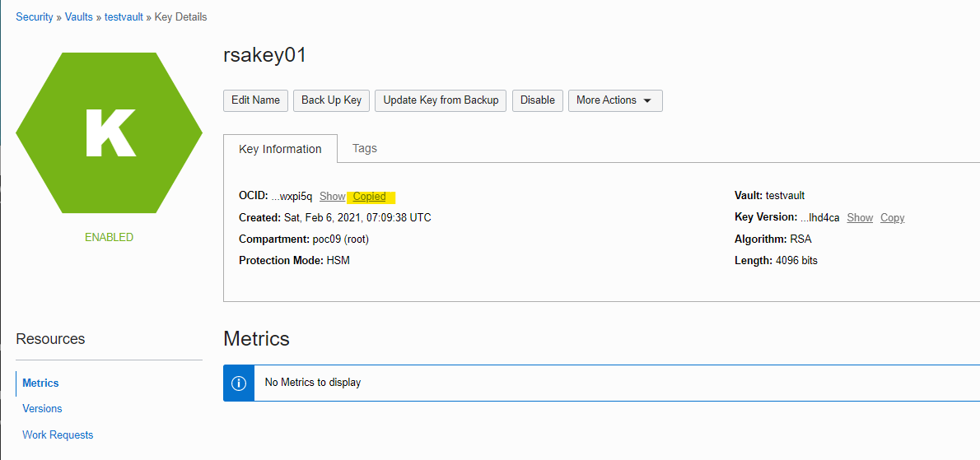Open Vaults breadcrumb link

tap(79, 16)
